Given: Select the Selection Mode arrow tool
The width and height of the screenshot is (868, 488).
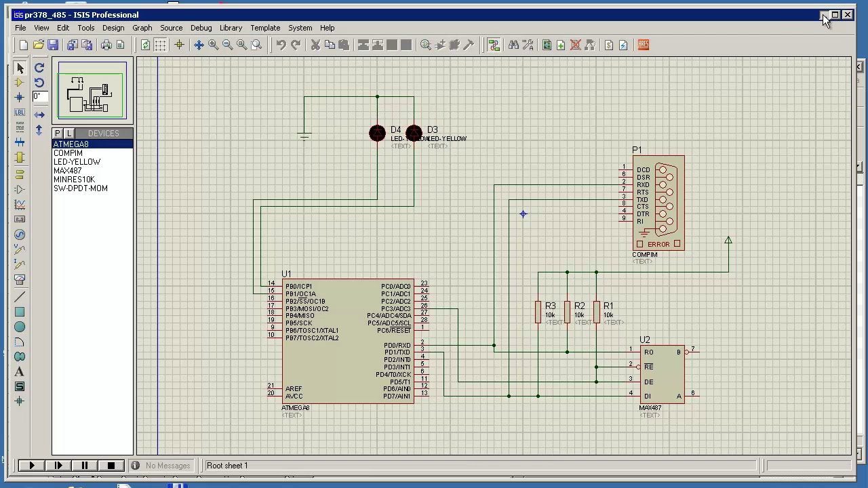Looking at the screenshot, I should (20, 68).
